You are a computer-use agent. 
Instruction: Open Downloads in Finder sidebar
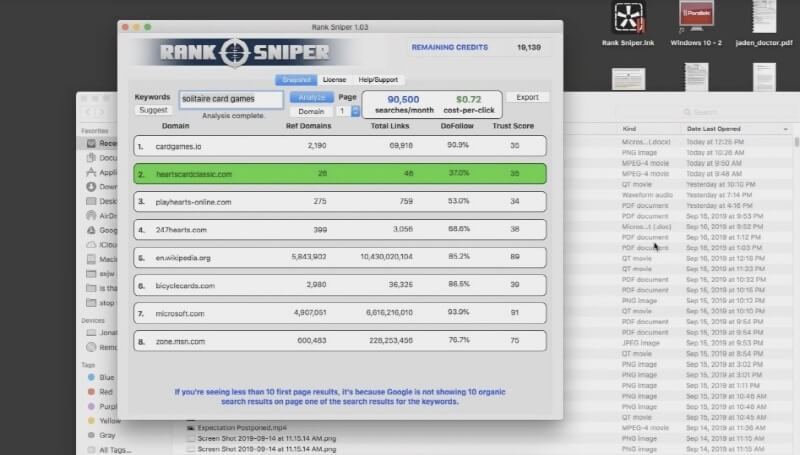click(x=101, y=186)
